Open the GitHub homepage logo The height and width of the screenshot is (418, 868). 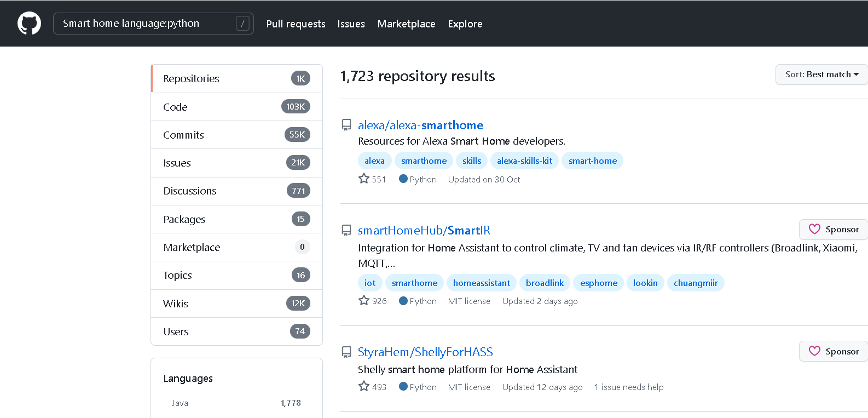[x=29, y=24]
